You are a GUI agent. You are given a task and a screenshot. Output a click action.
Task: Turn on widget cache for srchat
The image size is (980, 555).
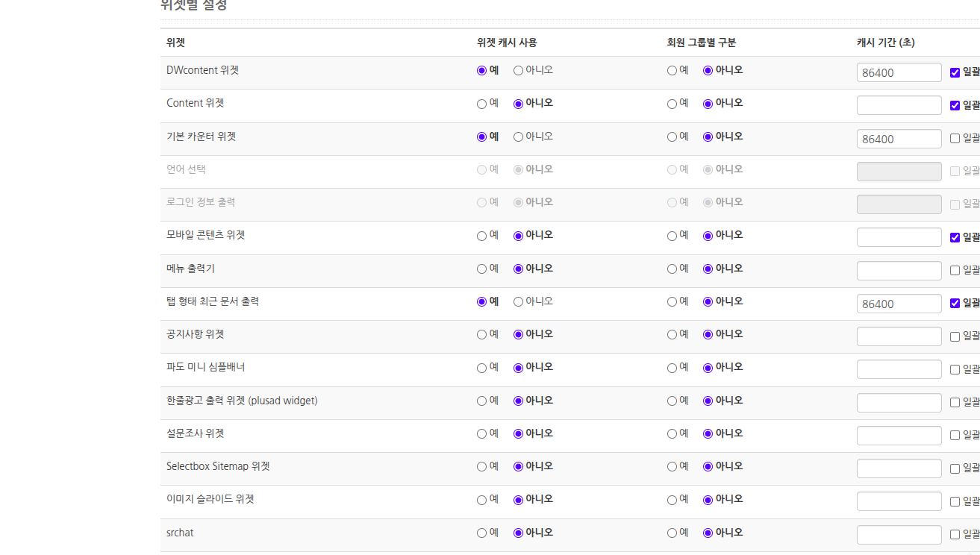(x=481, y=533)
